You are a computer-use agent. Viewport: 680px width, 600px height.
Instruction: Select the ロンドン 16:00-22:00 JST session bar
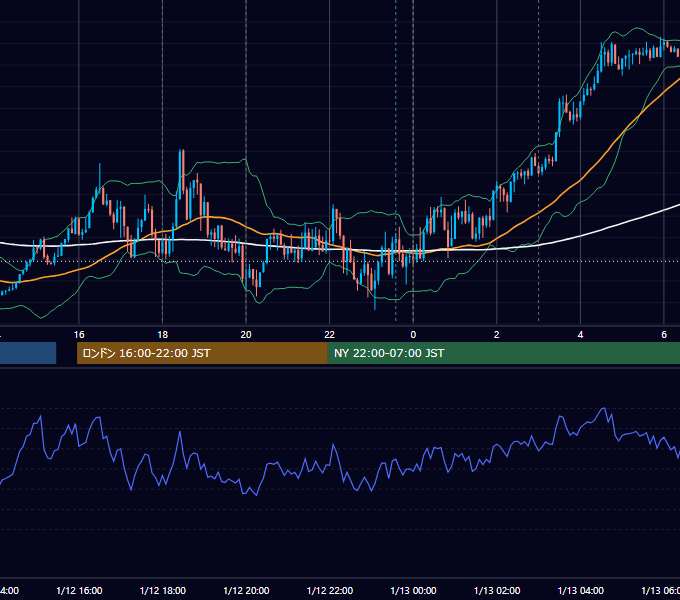pyautogui.click(x=202, y=353)
